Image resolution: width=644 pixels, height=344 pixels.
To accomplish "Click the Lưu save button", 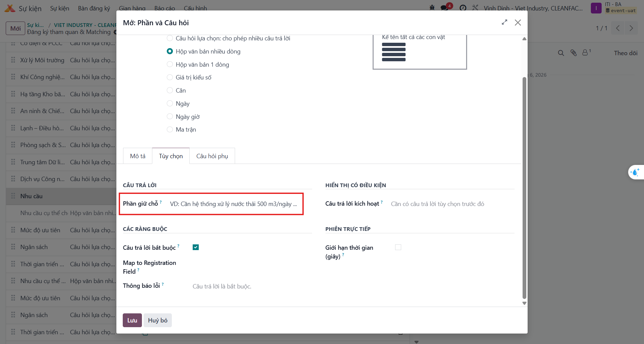I will (x=132, y=320).
